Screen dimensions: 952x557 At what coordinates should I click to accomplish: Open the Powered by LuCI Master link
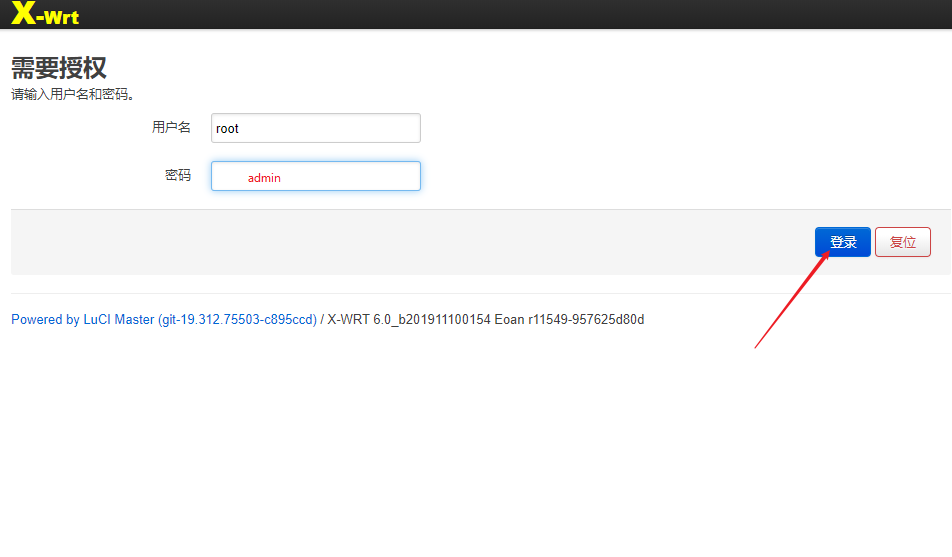click(x=164, y=320)
